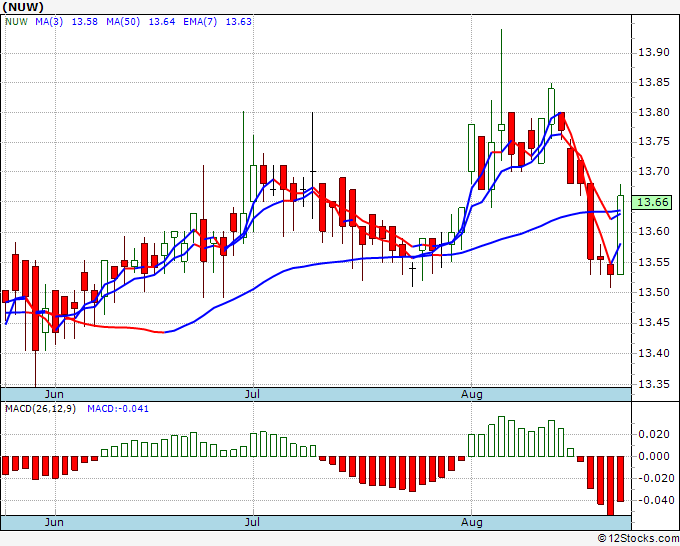Click the EMA(7) indicator label
This screenshot has width=680, height=546.
click(x=200, y=22)
